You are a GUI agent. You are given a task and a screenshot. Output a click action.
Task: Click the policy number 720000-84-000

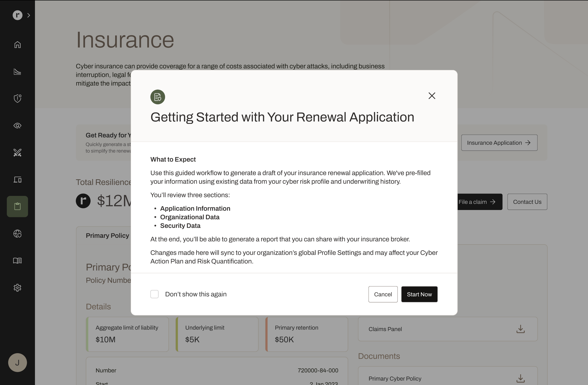(318, 370)
